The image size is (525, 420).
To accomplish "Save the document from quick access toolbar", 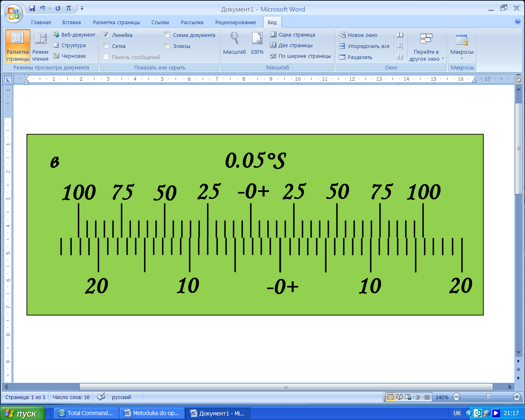I will tap(32, 8).
